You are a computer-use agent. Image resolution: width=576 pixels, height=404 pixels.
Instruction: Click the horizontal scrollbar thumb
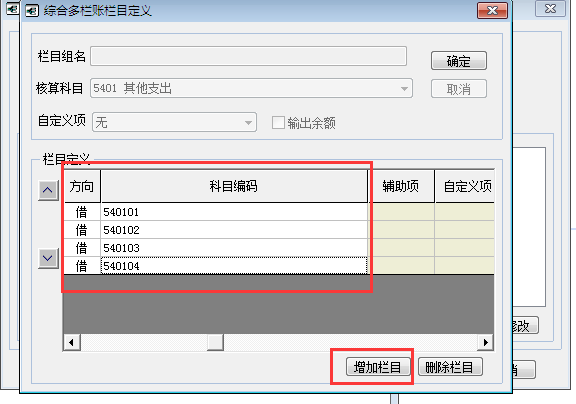click(215, 343)
